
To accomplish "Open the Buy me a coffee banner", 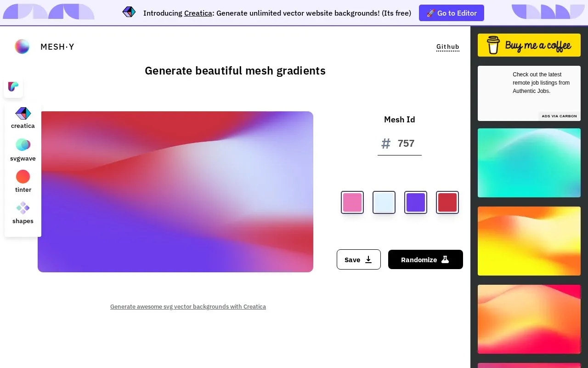I will [529, 45].
